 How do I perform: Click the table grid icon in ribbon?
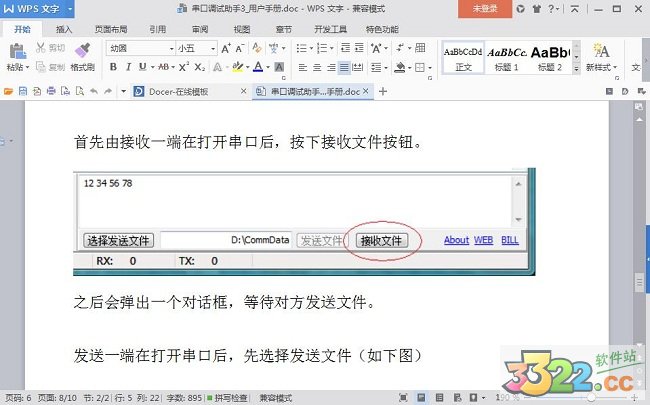click(x=420, y=48)
